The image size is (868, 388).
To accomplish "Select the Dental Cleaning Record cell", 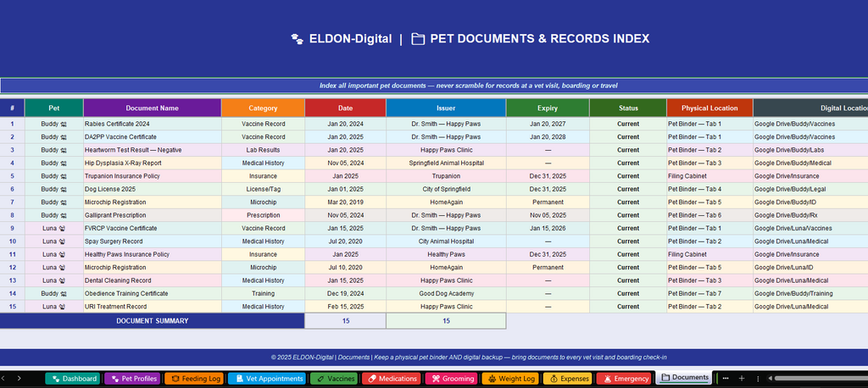I will point(153,280).
